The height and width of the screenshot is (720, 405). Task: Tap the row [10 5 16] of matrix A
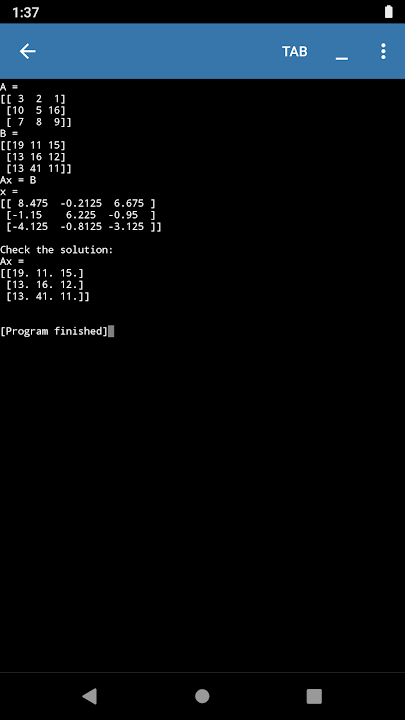pos(36,110)
